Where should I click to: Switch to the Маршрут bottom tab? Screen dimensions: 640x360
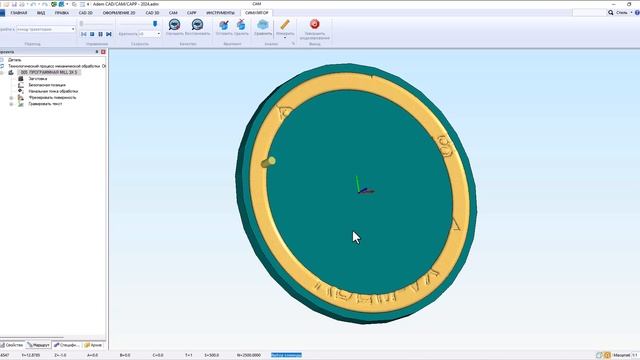(38, 345)
